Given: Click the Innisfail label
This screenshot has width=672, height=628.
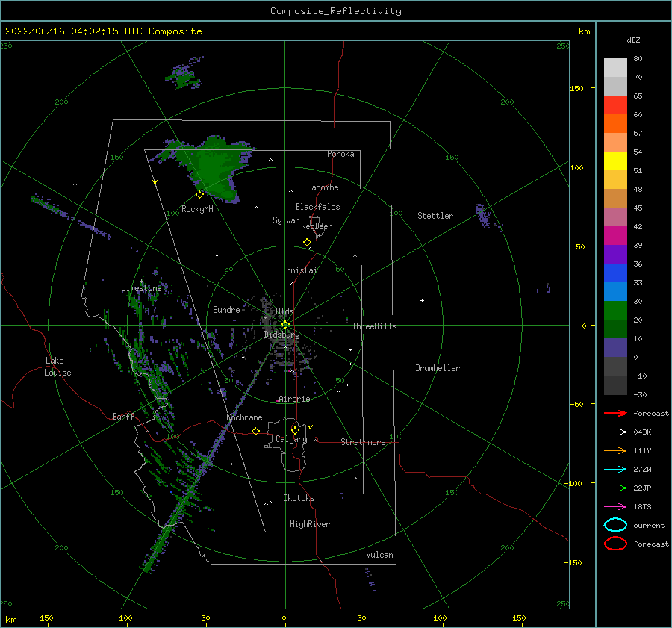Looking at the screenshot, I should 302,270.
